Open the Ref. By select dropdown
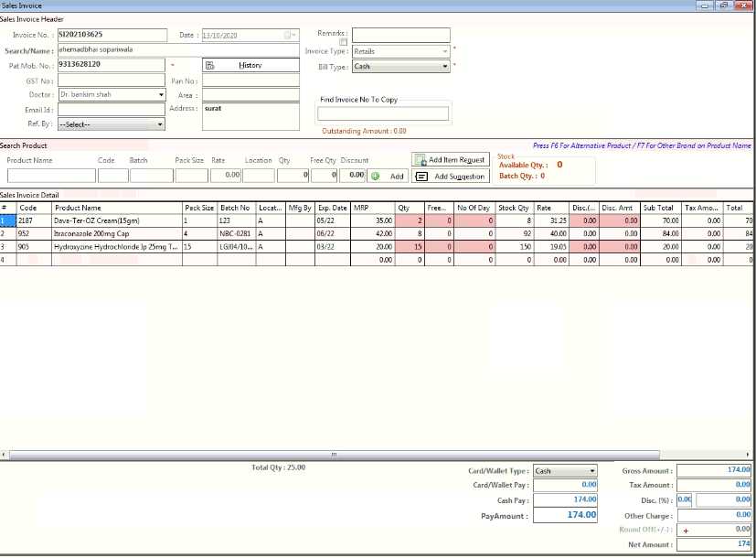This screenshot has height=558, width=756. [x=161, y=124]
